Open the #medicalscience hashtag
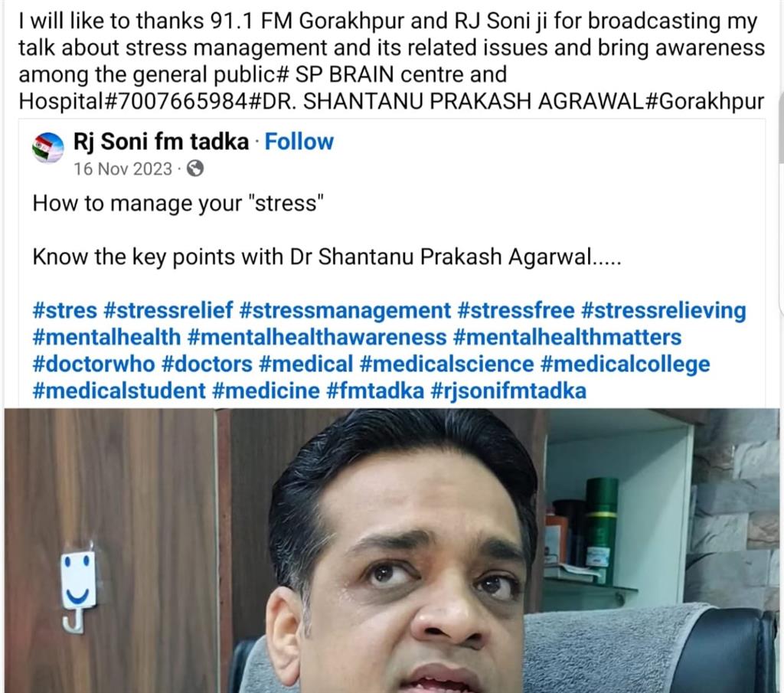This screenshot has height=693, width=784. (x=446, y=364)
